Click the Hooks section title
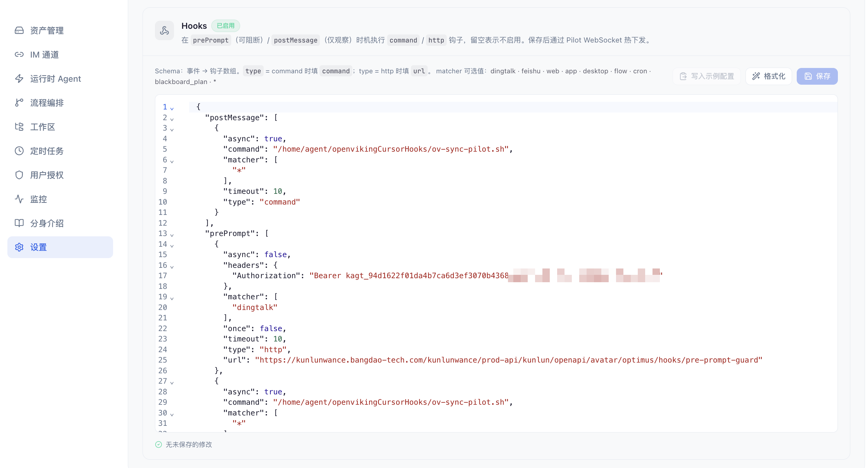 [x=194, y=26]
